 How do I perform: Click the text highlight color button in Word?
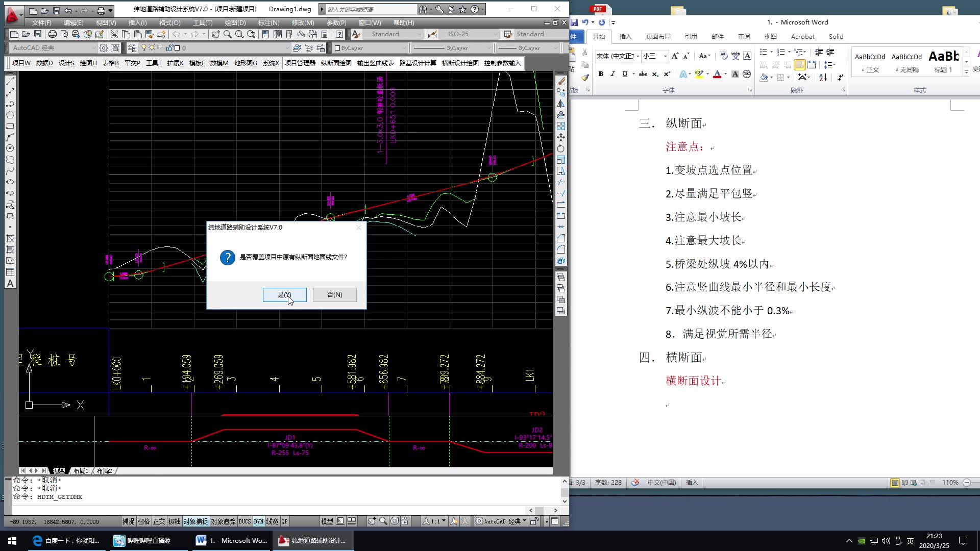(699, 74)
